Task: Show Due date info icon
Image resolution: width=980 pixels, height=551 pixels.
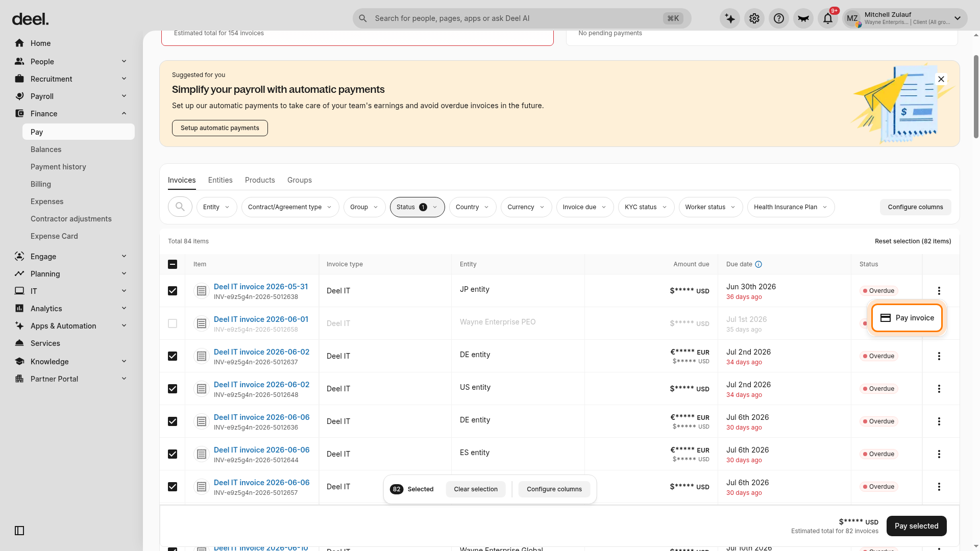Action: click(x=758, y=264)
